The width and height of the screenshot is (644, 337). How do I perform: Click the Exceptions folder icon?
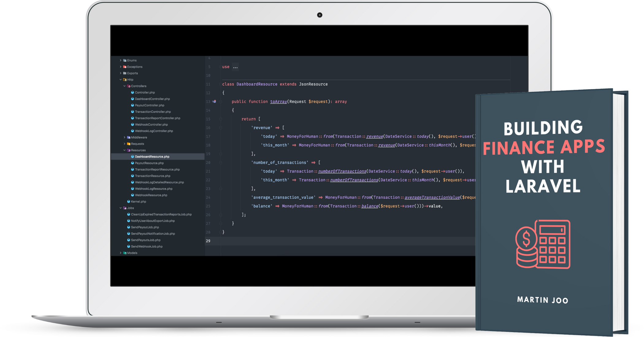point(125,67)
